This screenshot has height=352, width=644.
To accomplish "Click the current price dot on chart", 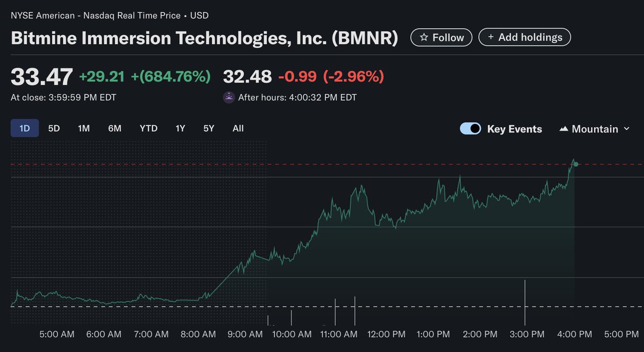I will [576, 164].
